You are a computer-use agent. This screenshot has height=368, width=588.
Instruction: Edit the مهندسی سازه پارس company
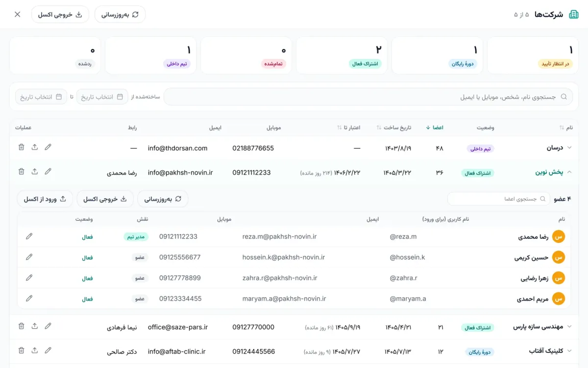48,326
